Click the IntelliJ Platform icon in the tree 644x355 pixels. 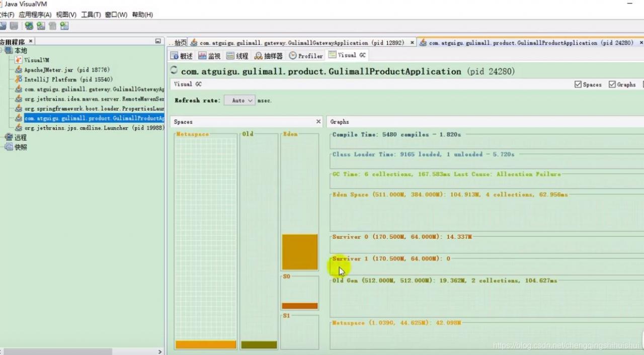(x=19, y=79)
